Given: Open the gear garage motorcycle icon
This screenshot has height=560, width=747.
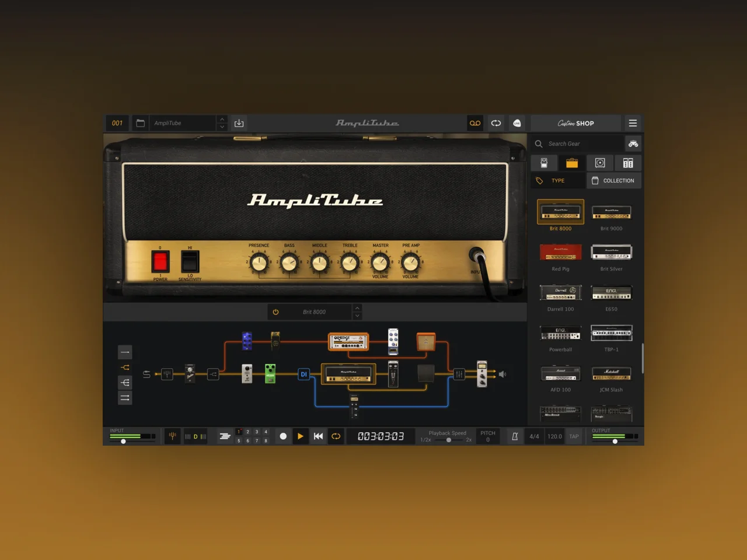Looking at the screenshot, I should point(633,143).
